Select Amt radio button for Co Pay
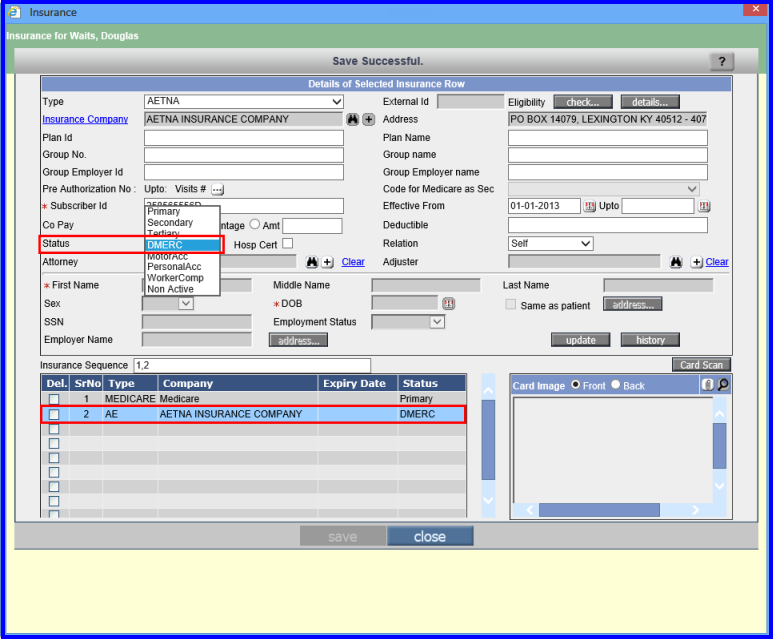 [x=255, y=224]
